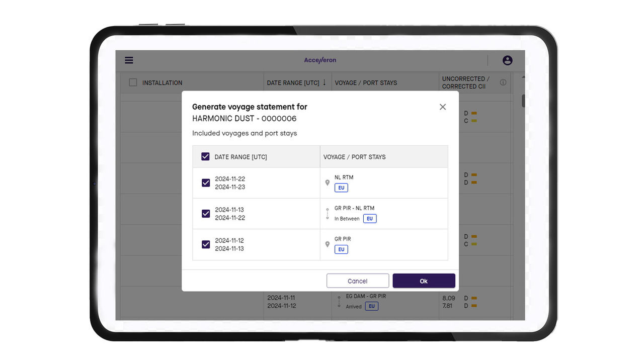Image resolution: width=644 pixels, height=362 pixels.
Task: Click VOYAGE / PORT STAYS header in dialog
Action: 355,157
